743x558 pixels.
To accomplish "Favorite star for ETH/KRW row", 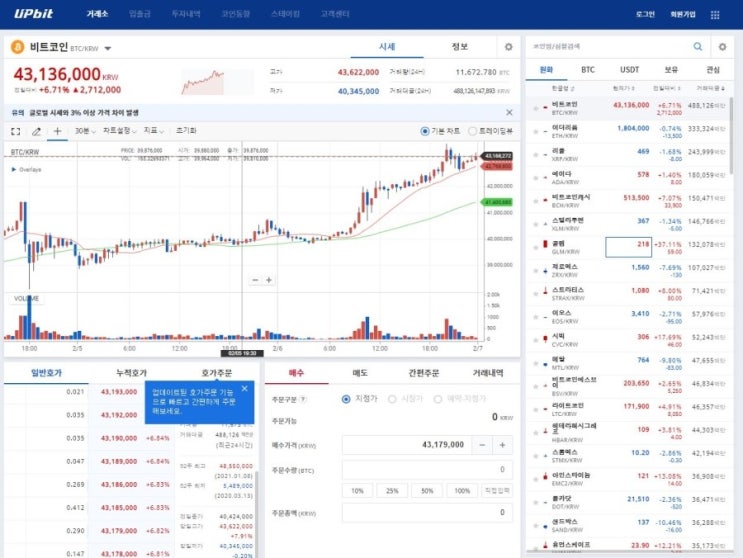I will coord(536,132).
